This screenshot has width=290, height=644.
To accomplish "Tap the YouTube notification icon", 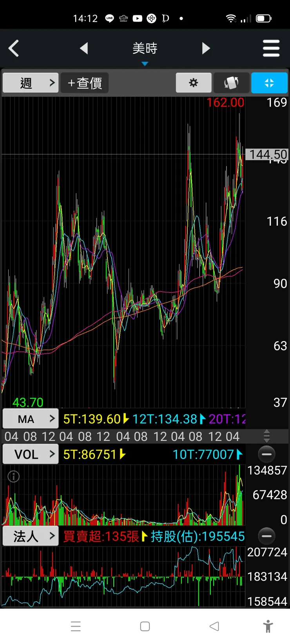I will [138, 18].
